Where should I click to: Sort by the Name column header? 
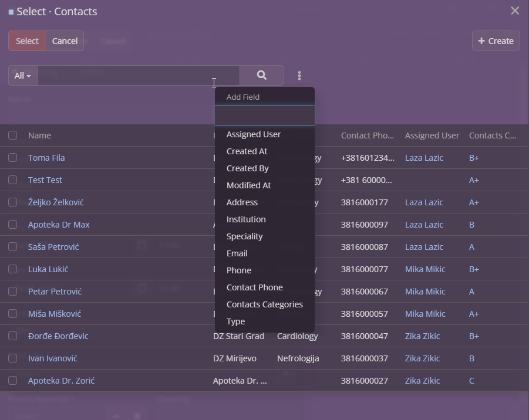39,136
